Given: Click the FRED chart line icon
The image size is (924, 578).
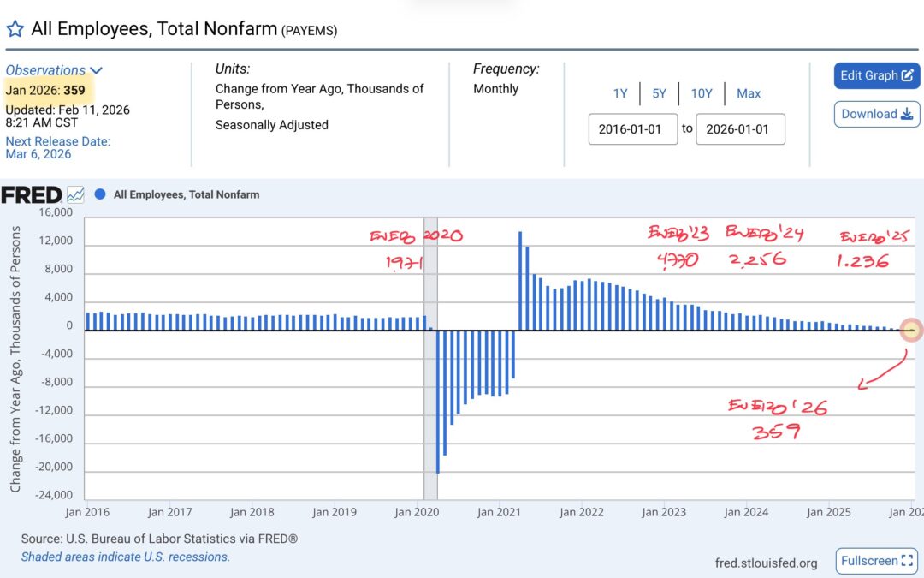Looking at the screenshot, I should (76, 194).
